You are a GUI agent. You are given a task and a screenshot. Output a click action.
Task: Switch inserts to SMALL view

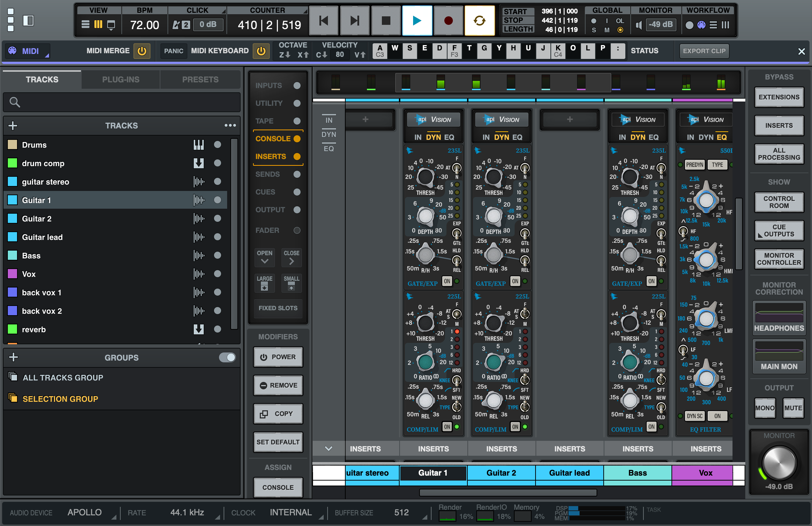(x=291, y=283)
